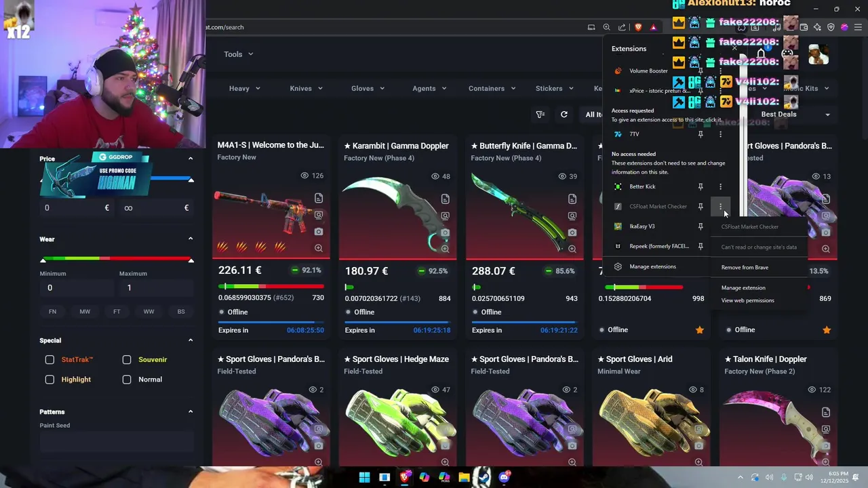This screenshot has height=488, width=868.
Task: Choose View web permissions in the context menu
Action: (747, 301)
